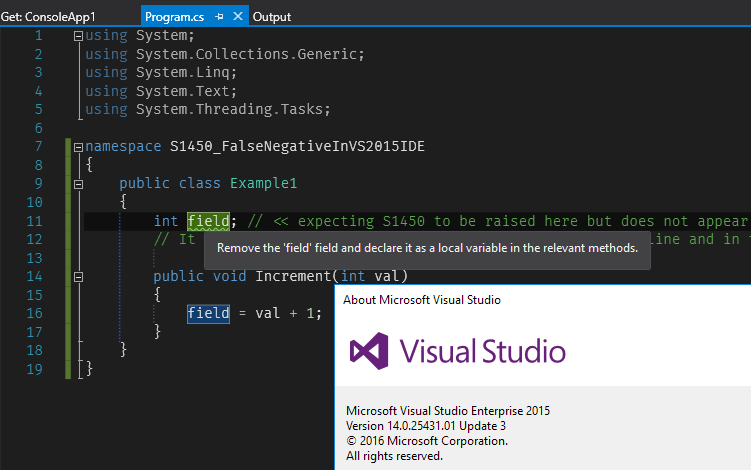The width and height of the screenshot is (751, 470).
Task: Click the About Microsoft Visual Studio title
Action: 422,300
